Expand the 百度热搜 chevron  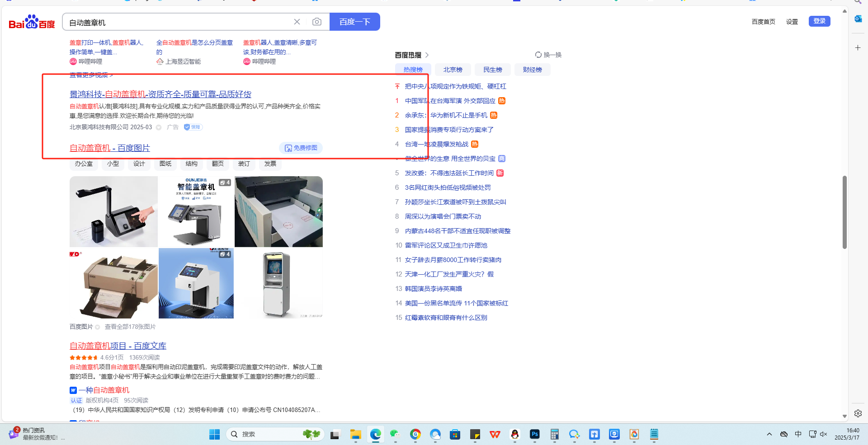coord(427,55)
